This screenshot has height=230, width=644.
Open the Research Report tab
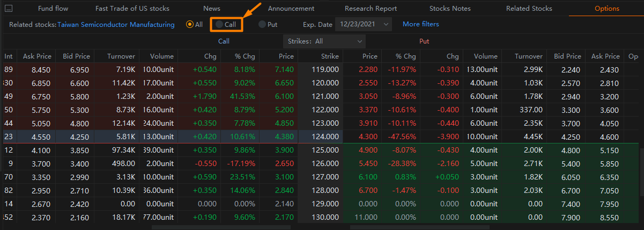(371, 9)
